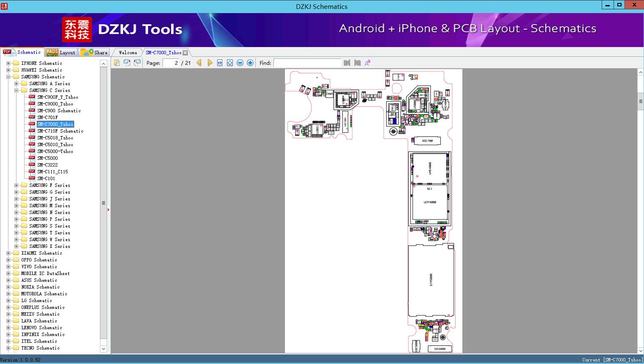Select the ASUS Schematic folder
Viewport: 644px width, 364px height.
tap(39, 280)
